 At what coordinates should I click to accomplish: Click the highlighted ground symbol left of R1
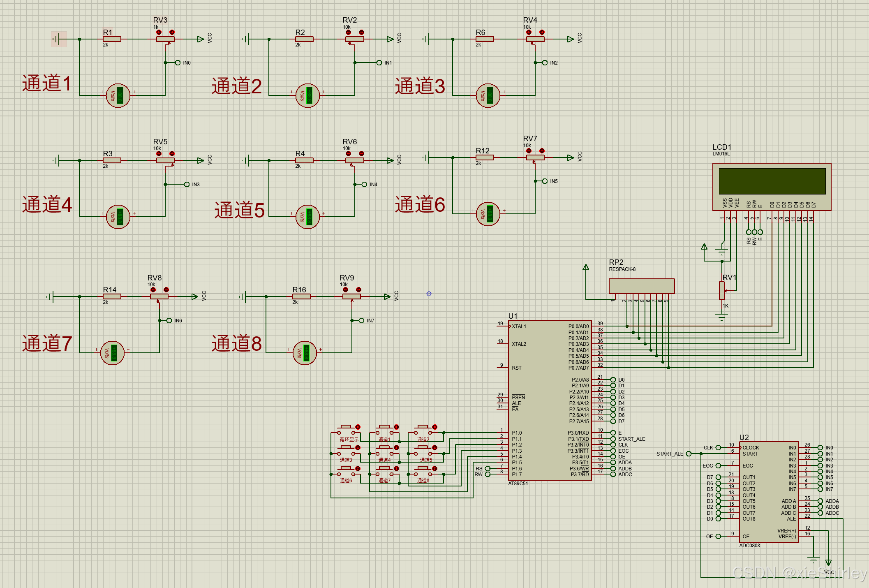[58, 39]
